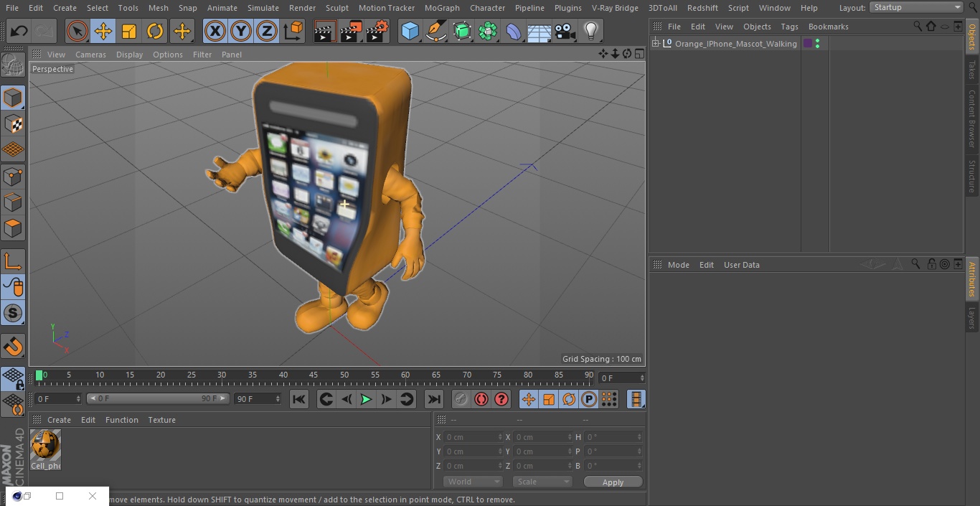The image size is (980, 506).
Task: Add a Cube primitive object
Action: coord(410,31)
